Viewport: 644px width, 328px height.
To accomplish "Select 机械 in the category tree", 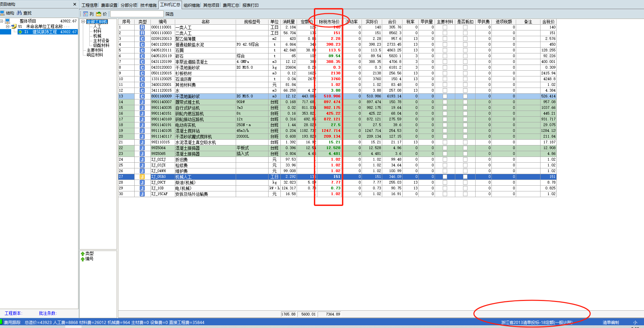I will pos(97,36).
